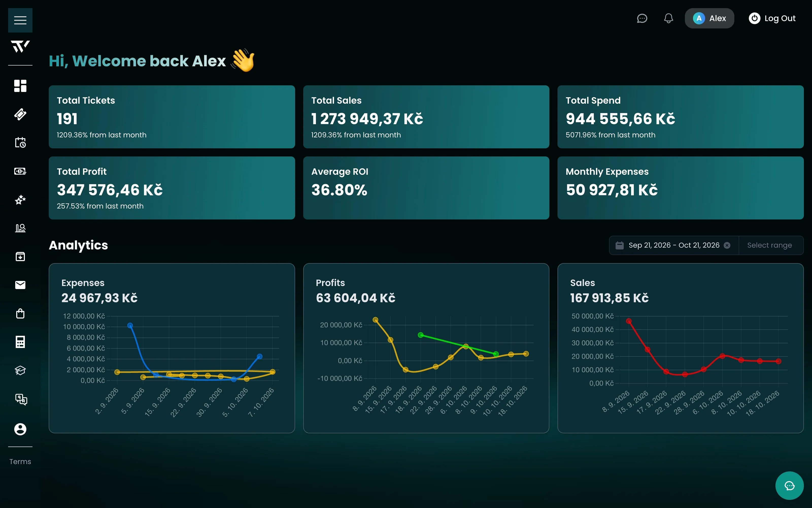
Task: Open the Total Sales card
Action: pyautogui.click(x=426, y=117)
